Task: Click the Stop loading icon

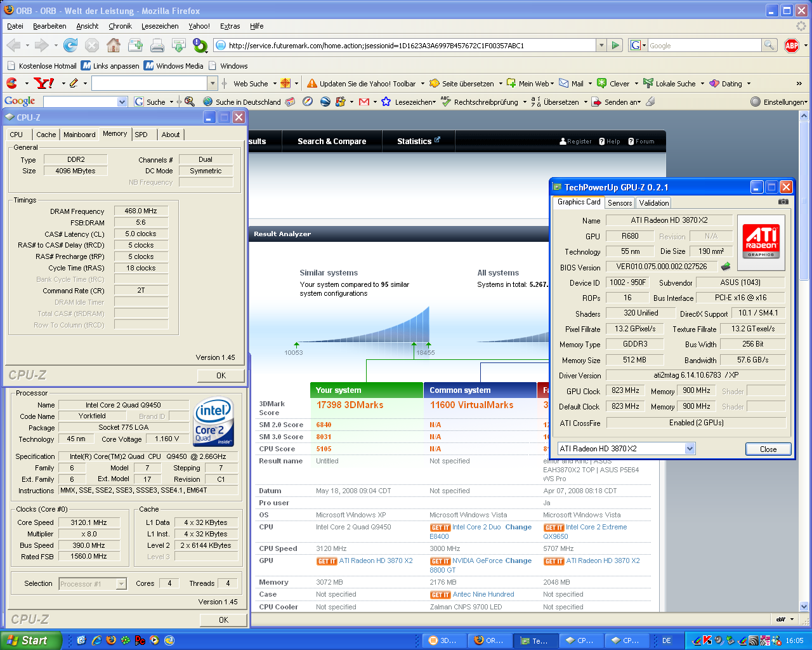Action: coord(92,45)
